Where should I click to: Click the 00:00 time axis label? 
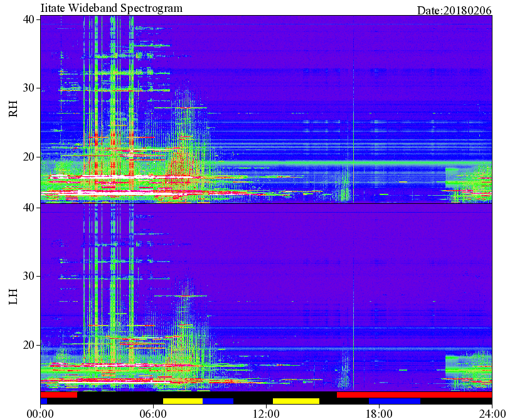click(40, 413)
